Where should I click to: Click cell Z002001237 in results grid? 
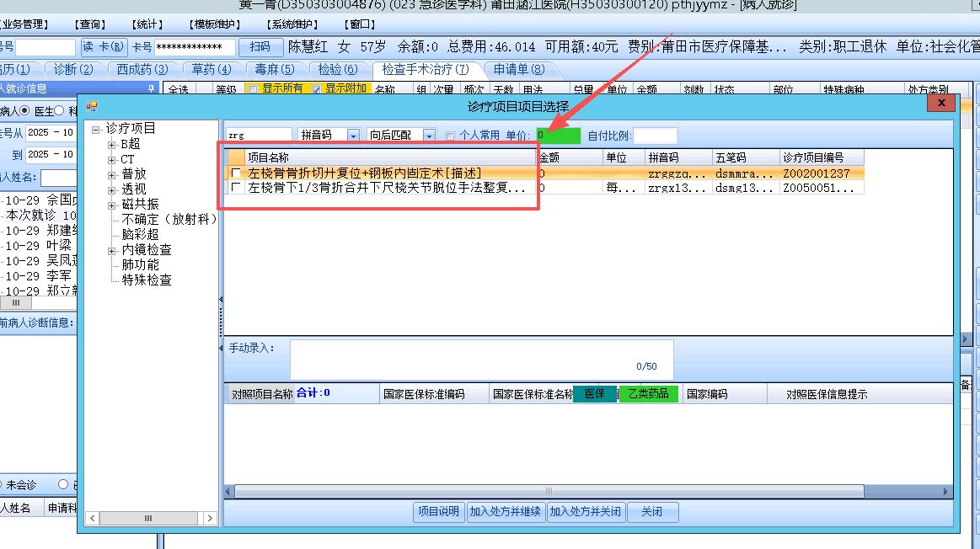(822, 173)
